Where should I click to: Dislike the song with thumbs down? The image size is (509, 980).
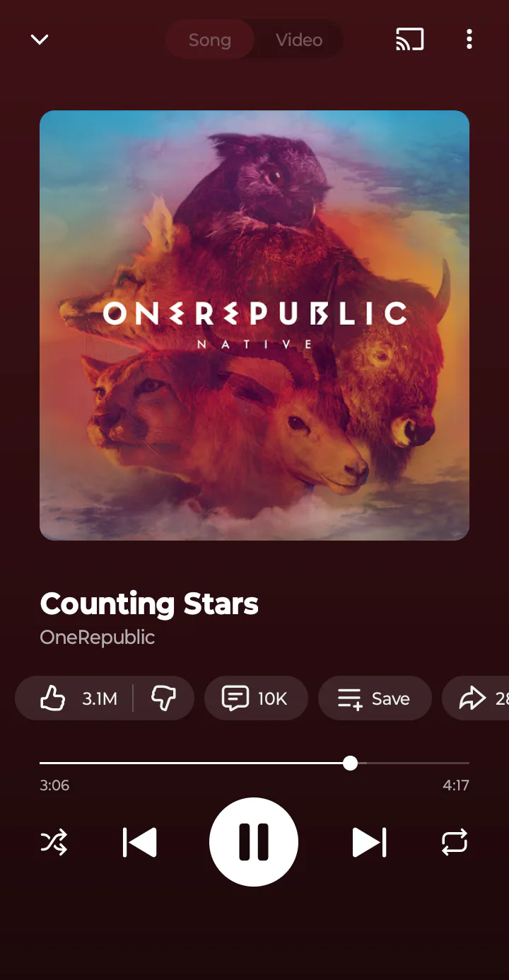tap(163, 699)
